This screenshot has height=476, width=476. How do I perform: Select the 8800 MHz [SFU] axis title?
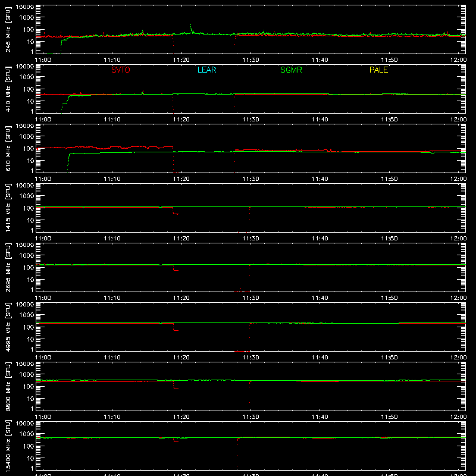(x=8, y=386)
